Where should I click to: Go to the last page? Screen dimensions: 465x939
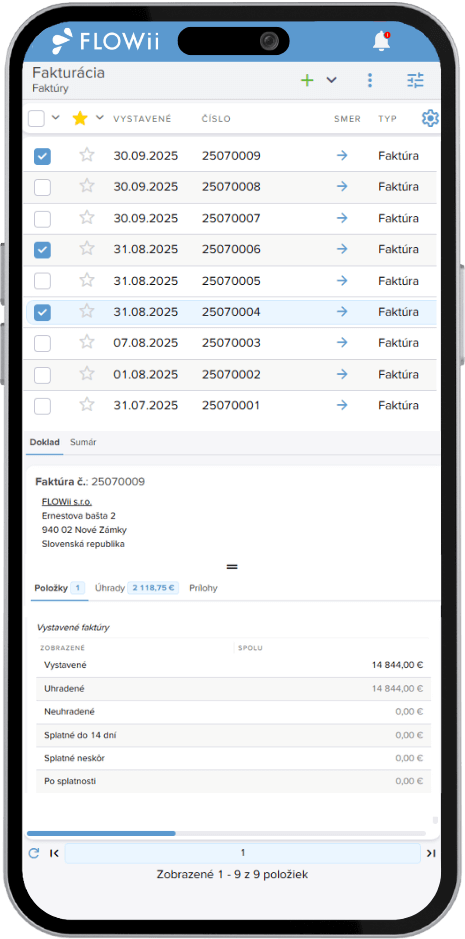tap(430, 853)
